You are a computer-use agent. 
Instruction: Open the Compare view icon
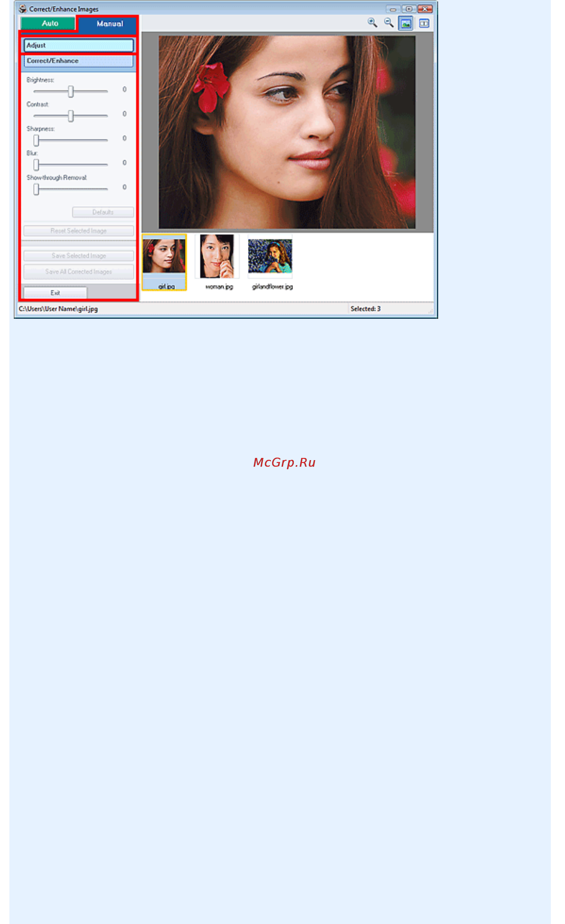[424, 23]
